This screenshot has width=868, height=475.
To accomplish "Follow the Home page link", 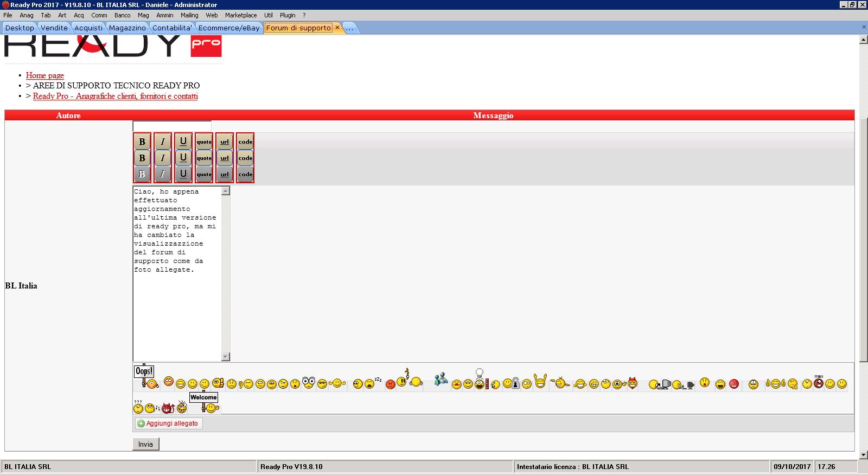I will [45, 75].
